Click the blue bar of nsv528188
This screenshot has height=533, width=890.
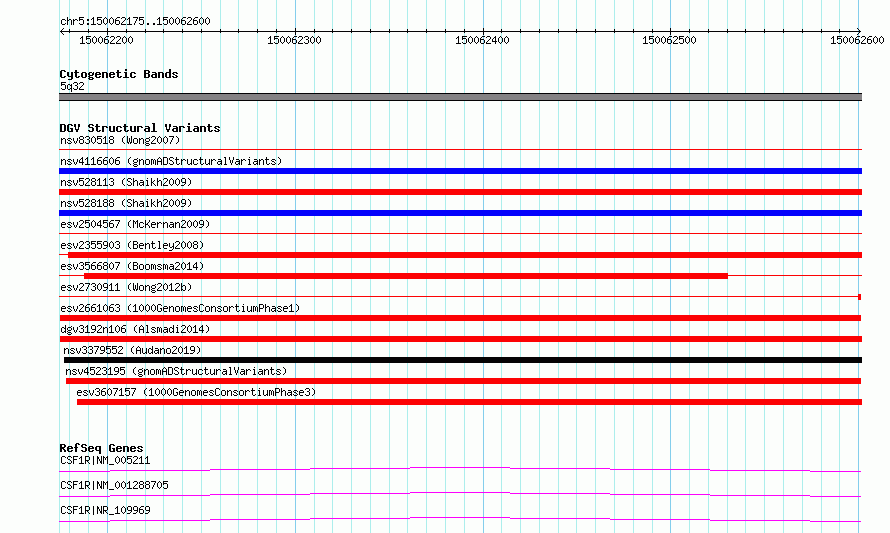460,213
